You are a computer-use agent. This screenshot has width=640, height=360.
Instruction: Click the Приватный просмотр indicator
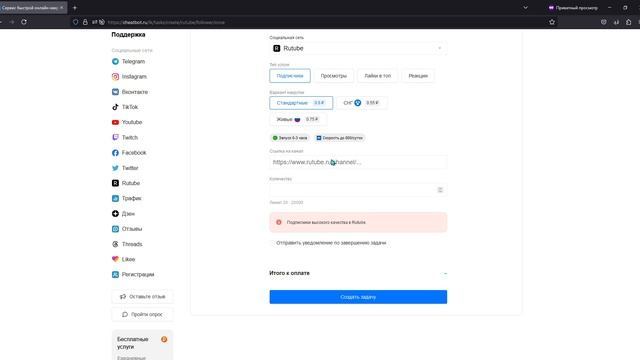(573, 8)
